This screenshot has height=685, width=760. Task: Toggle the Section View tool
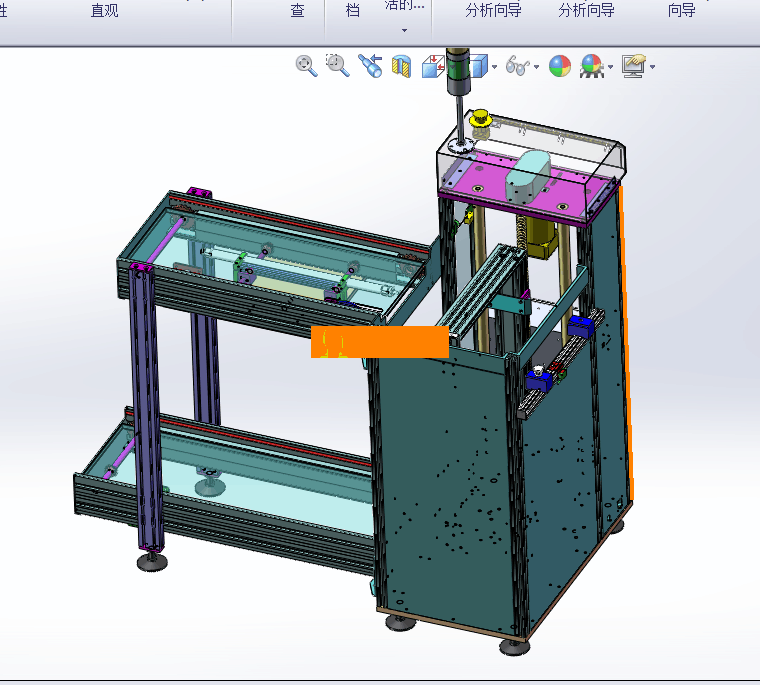[x=402, y=67]
